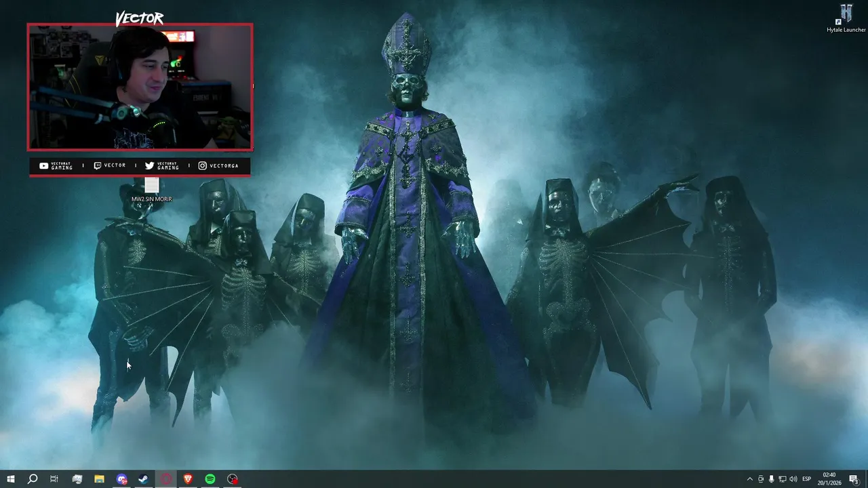868x488 pixels.
Task: Select the MW2 SIN MORIR desktop file
Action: pyautogui.click(x=151, y=190)
